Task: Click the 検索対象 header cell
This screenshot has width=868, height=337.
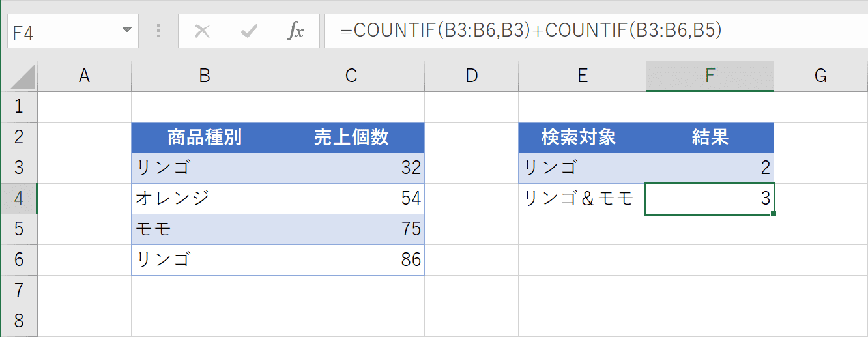Action: point(583,138)
